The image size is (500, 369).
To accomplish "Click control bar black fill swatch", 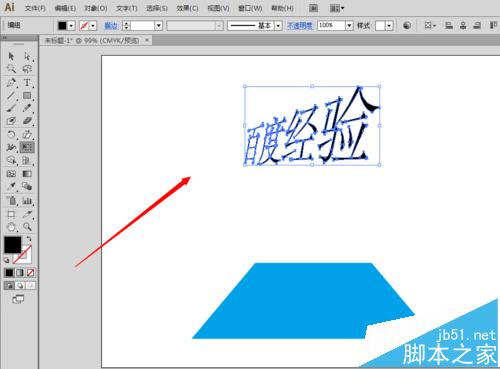I will click(x=62, y=25).
